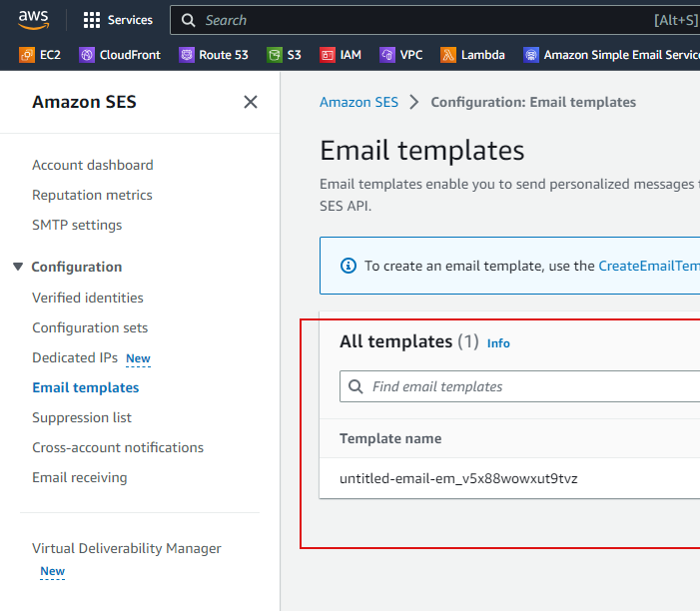700x611 pixels.
Task: Go to Account dashboard
Action: [x=92, y=165]
